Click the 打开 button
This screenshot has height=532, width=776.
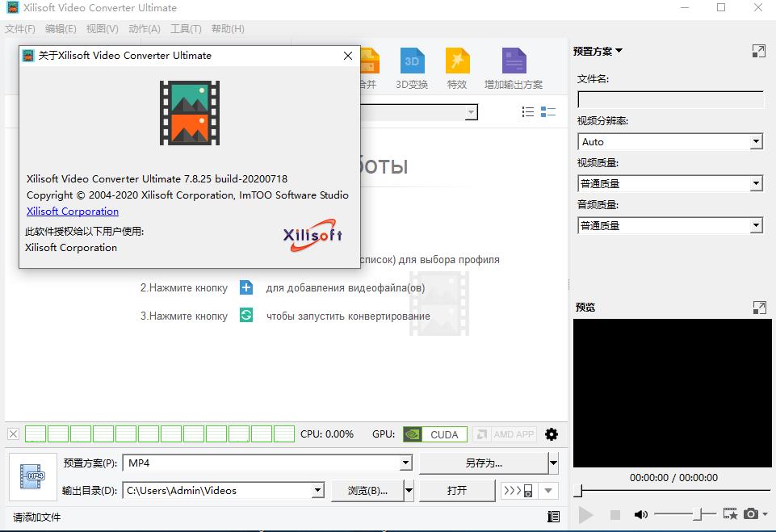coord(457,491)
